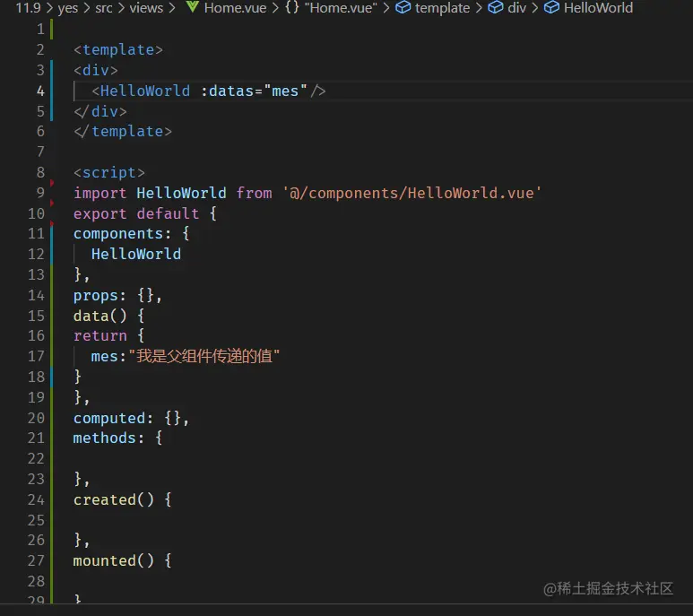The width and height of the screenshot is (693, 616).
Task: Click line number 24 in the gutter
Action: click(x=36, y=499)
